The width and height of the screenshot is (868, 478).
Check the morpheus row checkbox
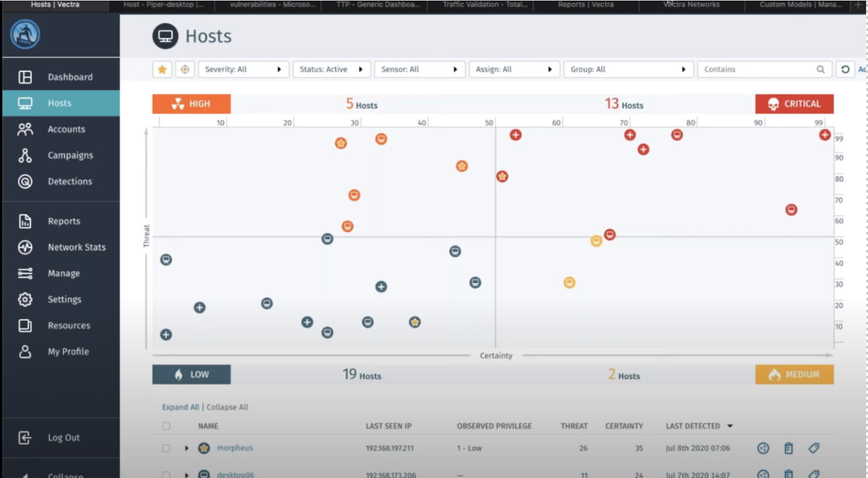pyautogui.click(x=166, y=448)
